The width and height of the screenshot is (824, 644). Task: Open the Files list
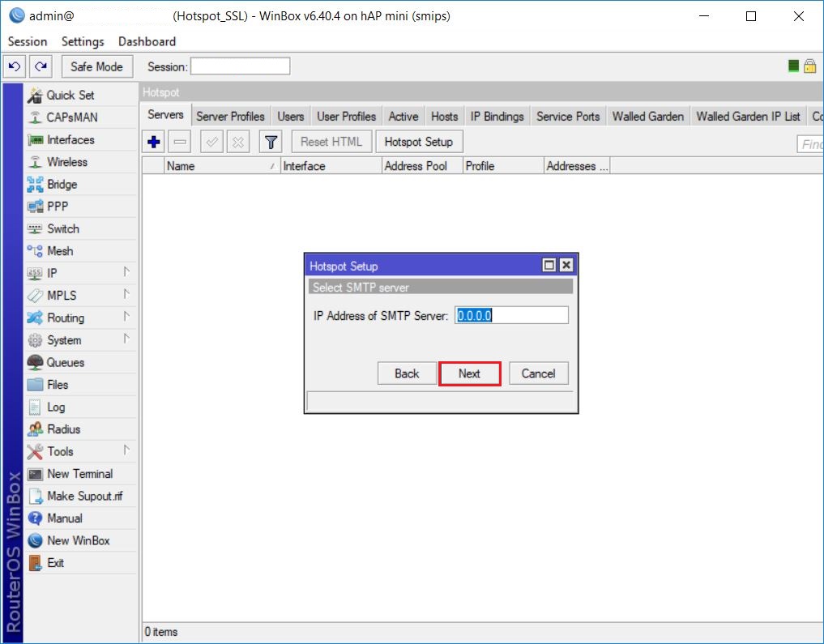[82, 385]
